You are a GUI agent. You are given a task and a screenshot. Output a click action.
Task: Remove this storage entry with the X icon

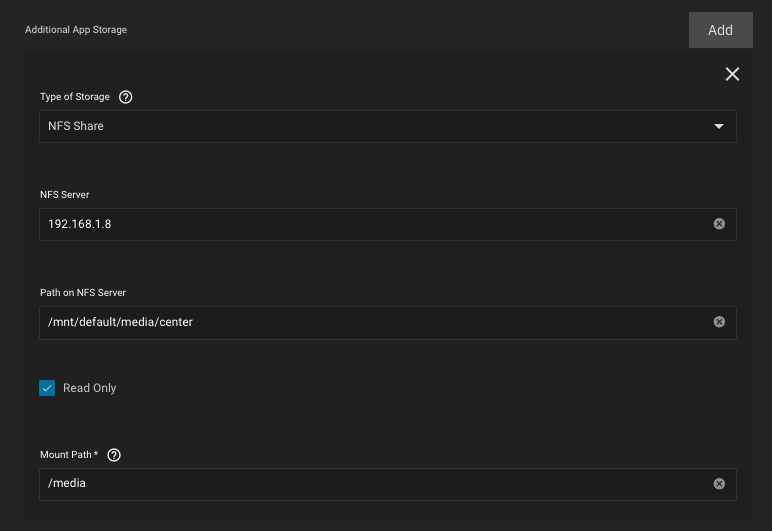coord(732,74)
